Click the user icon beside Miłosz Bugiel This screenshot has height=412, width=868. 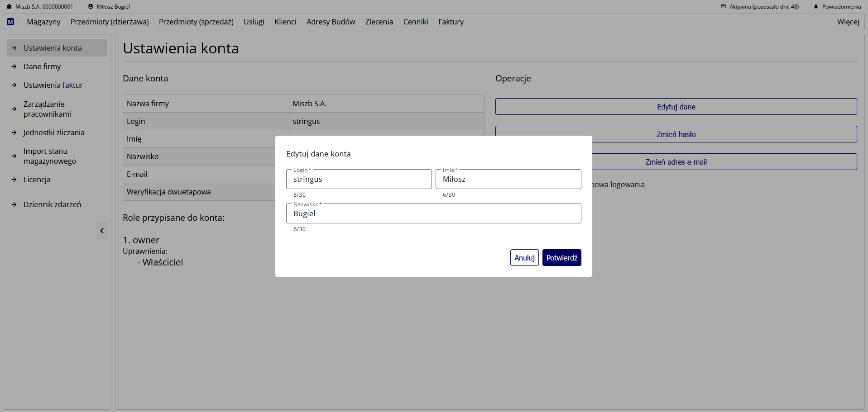tap(91, 7)
